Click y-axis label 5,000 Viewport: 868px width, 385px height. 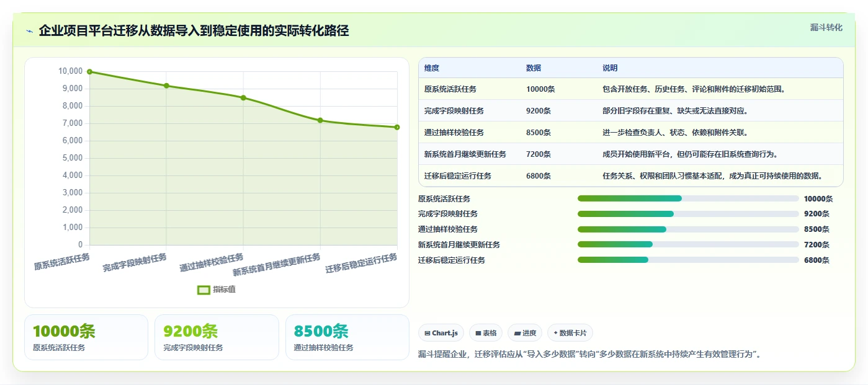coord(73,158)
